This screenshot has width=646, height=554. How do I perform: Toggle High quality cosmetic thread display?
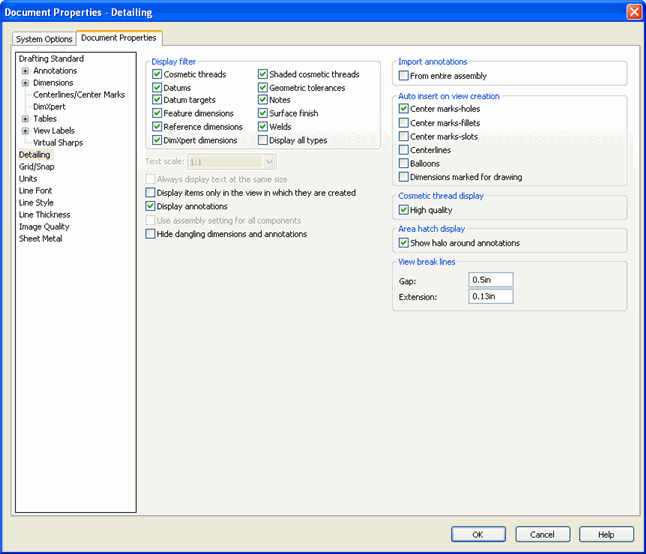click(x=404, y=210)
